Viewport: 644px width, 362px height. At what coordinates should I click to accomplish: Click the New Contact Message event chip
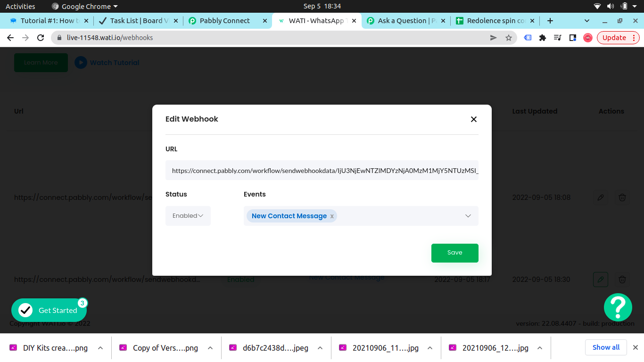click(291, 216)
